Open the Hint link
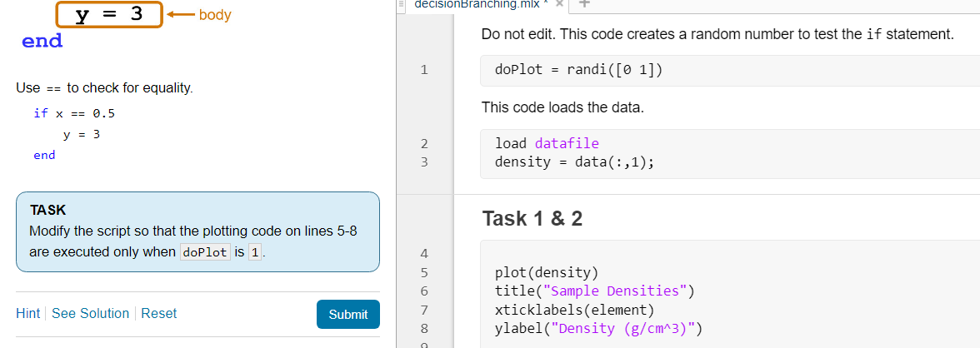This screenshot has width=980, height=348. (x=27, y=313)
